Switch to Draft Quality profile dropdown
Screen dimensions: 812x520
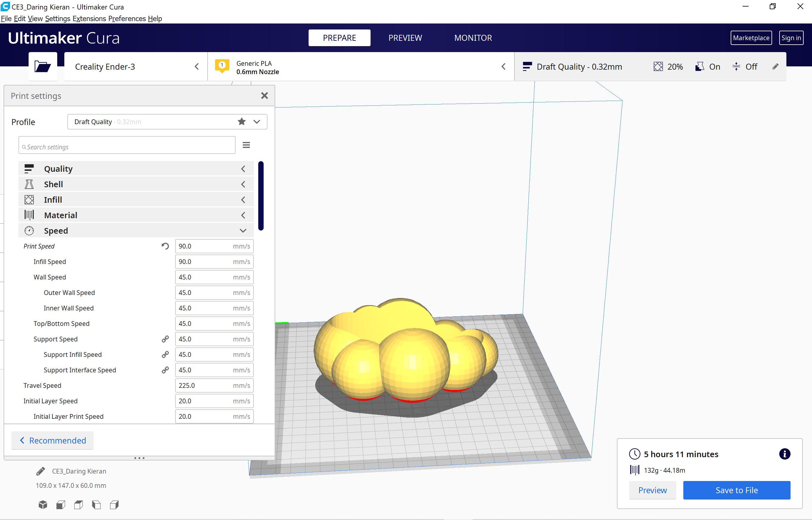click(257, 122)
